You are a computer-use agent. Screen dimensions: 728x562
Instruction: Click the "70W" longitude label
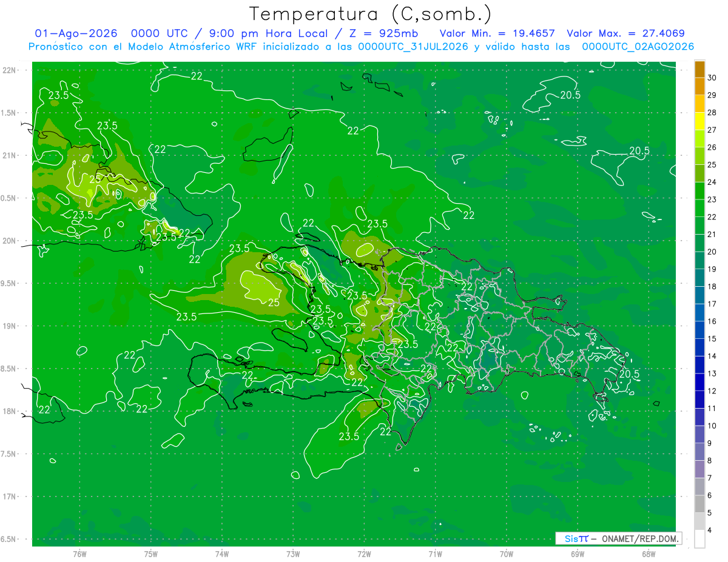507,554
